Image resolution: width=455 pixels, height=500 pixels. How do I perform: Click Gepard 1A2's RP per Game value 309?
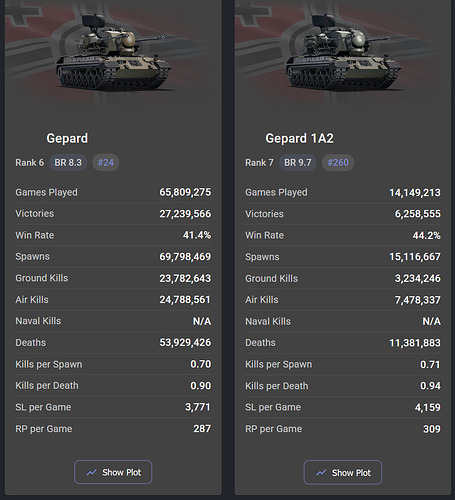click(x=432, y=429)
